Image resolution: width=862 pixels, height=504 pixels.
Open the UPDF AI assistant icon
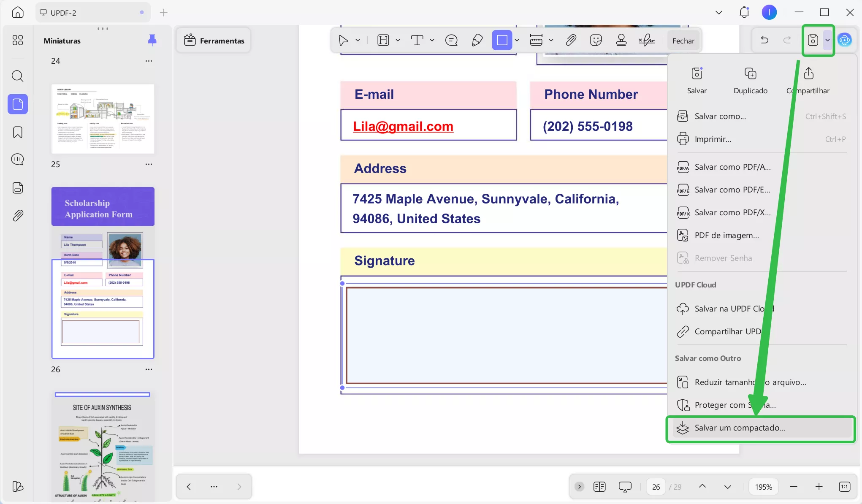(x=845, y=40)
